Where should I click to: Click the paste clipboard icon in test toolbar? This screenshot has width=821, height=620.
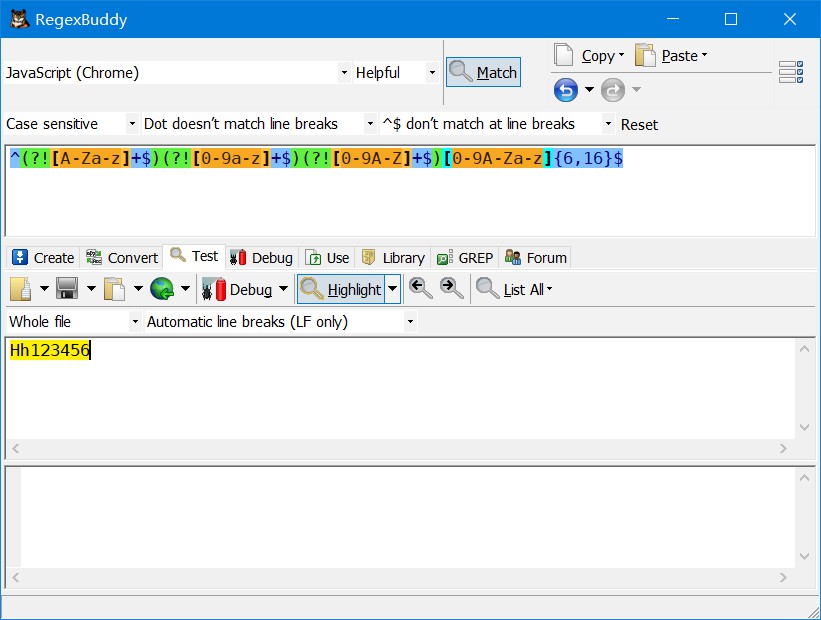pos(115,289)
